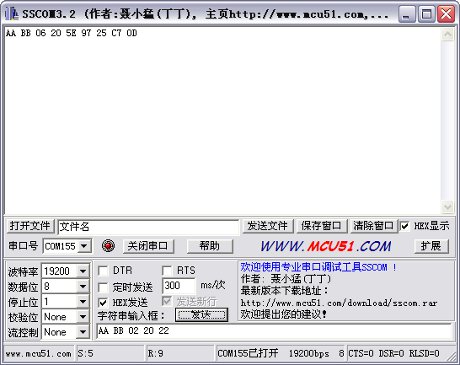Click the SSCOM app icon in title bar
The height and width of the screenshot is (365, 460).
click(11, 14)
